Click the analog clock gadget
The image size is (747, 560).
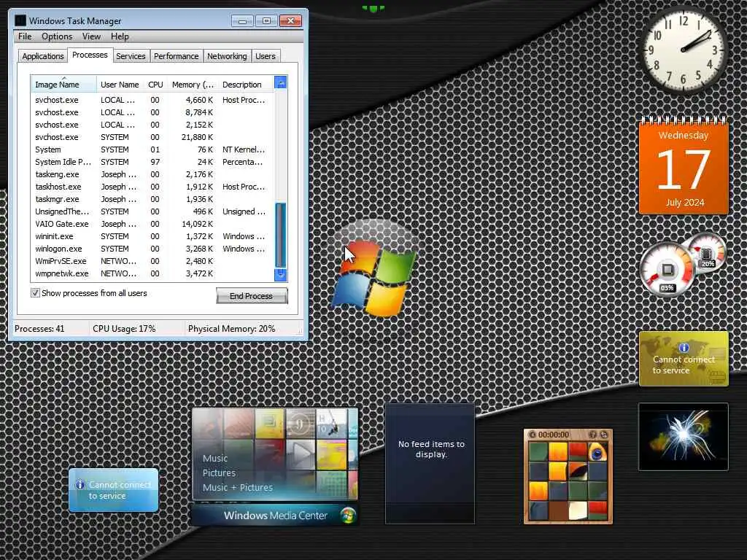tap(683, 49)
